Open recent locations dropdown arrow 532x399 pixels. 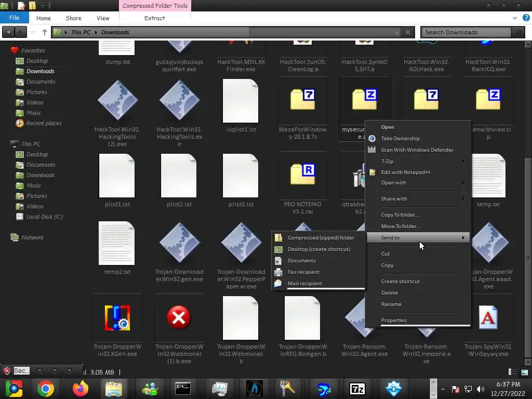(x=33, y=32)
